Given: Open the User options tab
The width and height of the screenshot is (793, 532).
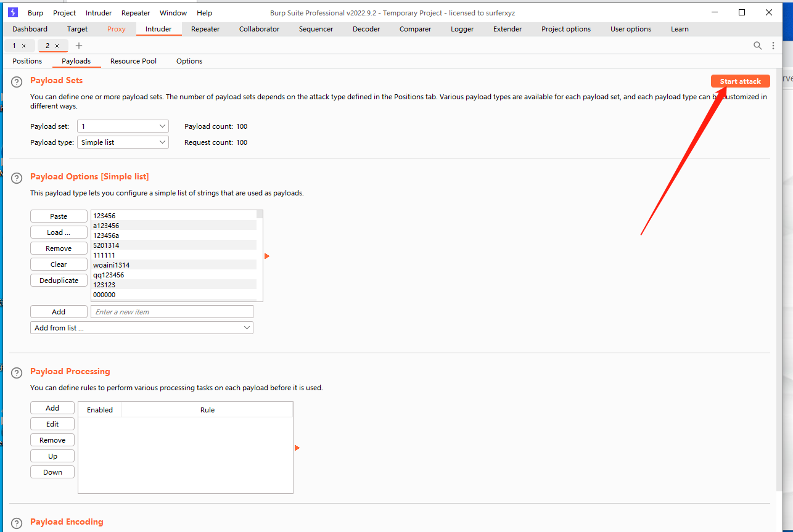Looking at the screenshot, I should 631,29.
